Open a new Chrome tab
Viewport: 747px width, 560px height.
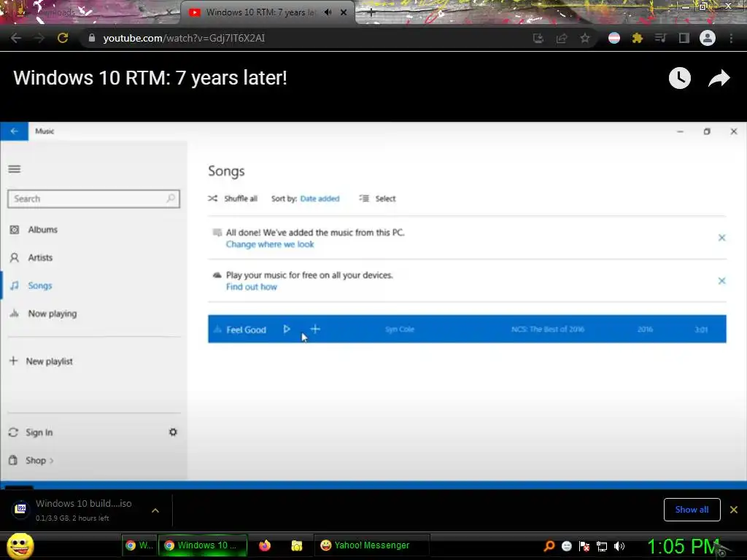371,13
